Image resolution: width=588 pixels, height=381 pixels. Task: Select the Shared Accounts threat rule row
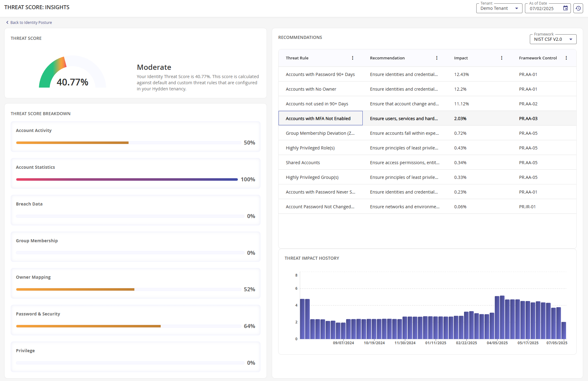click(x=303, y=162)
